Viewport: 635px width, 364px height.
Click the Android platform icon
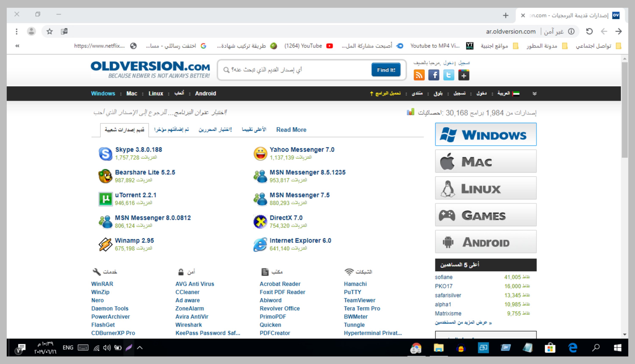point(485,242)
